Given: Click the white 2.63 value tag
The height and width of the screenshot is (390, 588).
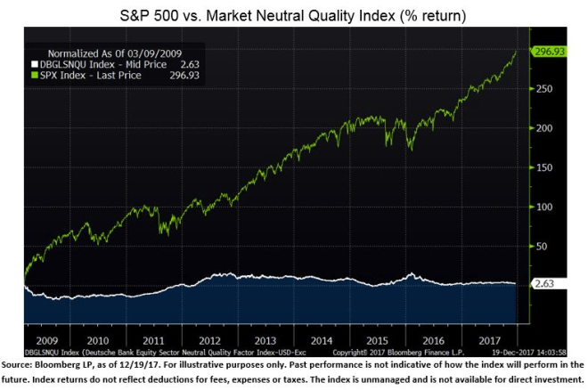Looking at the screenshot, I should (x=543, y=284).
